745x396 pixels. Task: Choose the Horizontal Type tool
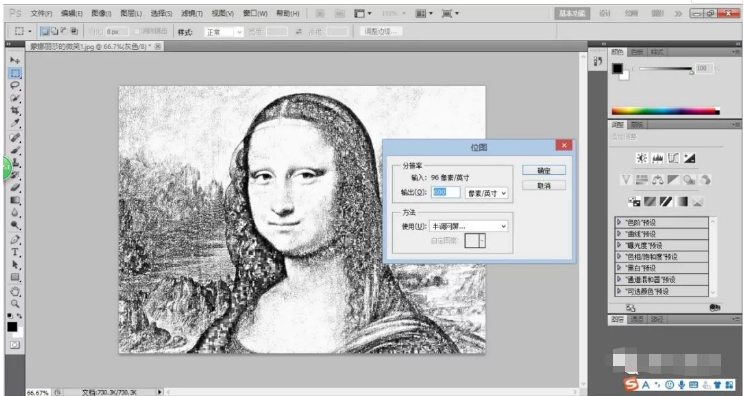tap(15, 252)
